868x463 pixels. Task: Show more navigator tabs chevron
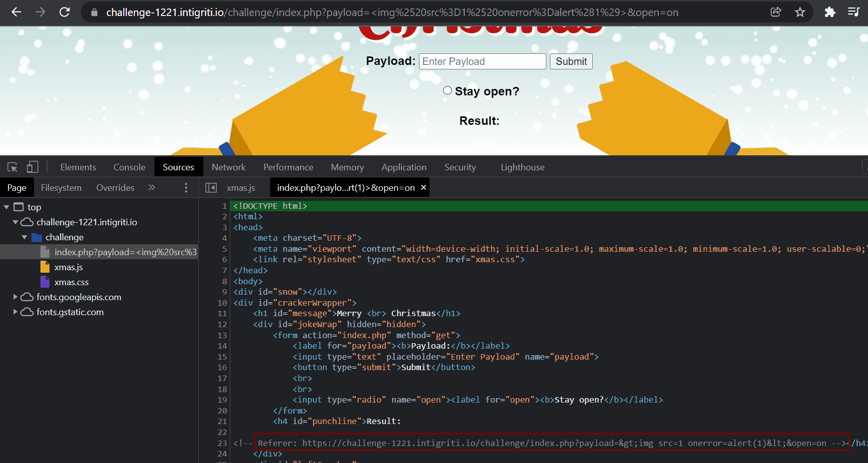[152, 188]
